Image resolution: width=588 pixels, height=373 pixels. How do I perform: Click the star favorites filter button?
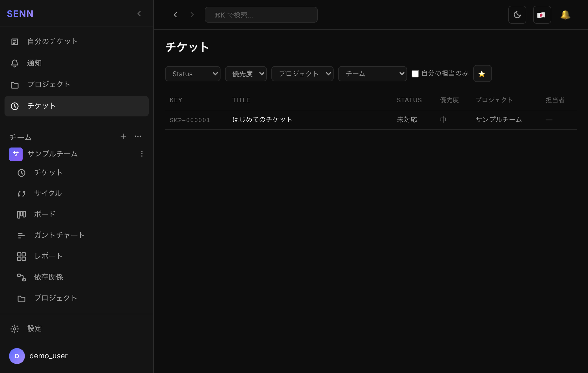(x=482, y=73)
